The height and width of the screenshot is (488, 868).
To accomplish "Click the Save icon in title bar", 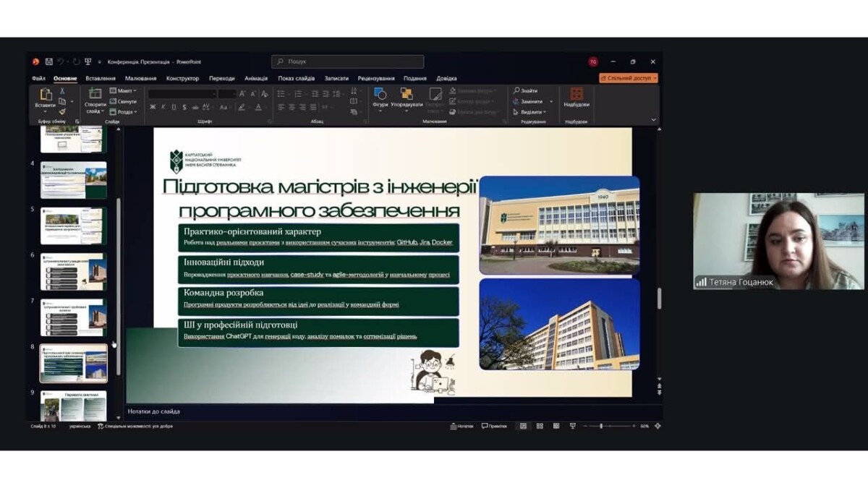I will 48,62.
